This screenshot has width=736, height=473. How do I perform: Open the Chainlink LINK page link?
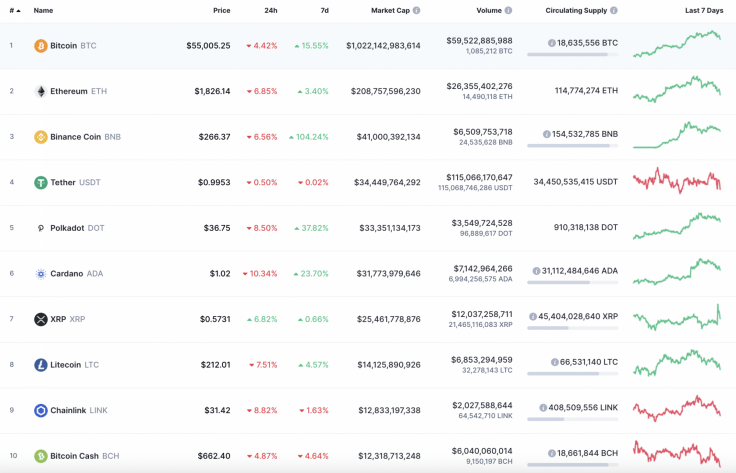point(79,410)
